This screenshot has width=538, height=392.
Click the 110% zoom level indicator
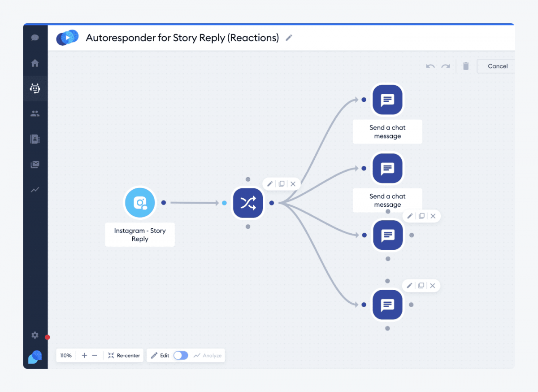pos(65,355)
